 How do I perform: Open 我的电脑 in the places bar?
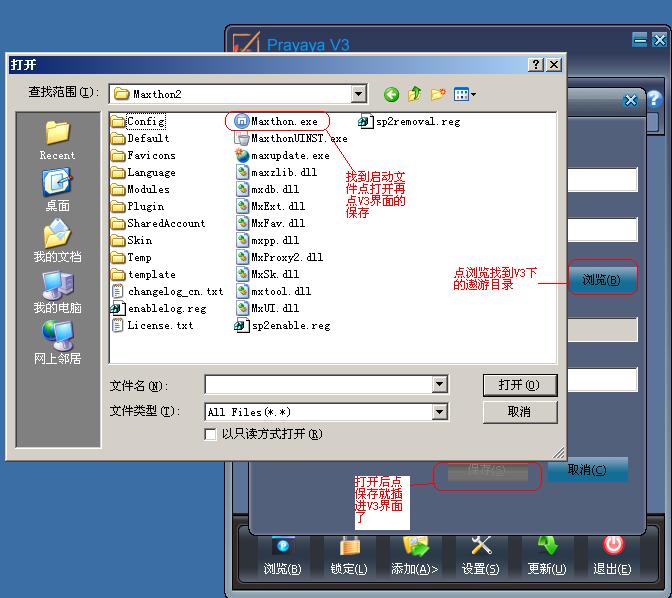[x=57, y=292]
